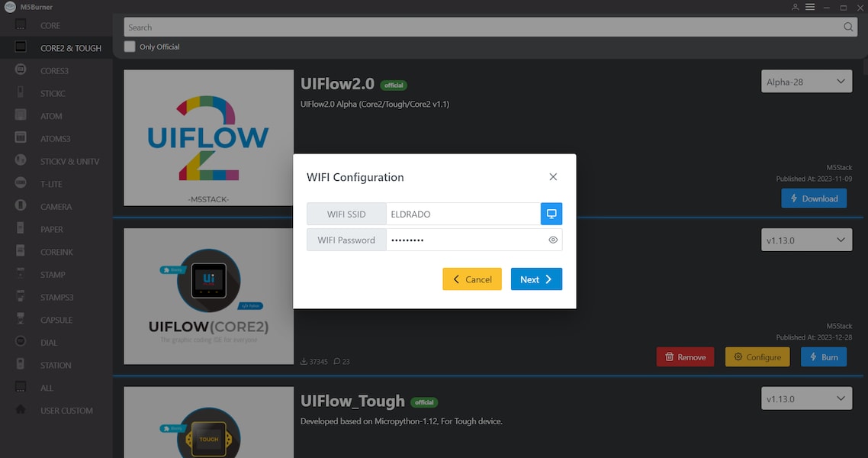The height and width of the screenshot is (458, 868).
Task: Cancel the WIFI Configuration dialog
Action: click(472, 279)
